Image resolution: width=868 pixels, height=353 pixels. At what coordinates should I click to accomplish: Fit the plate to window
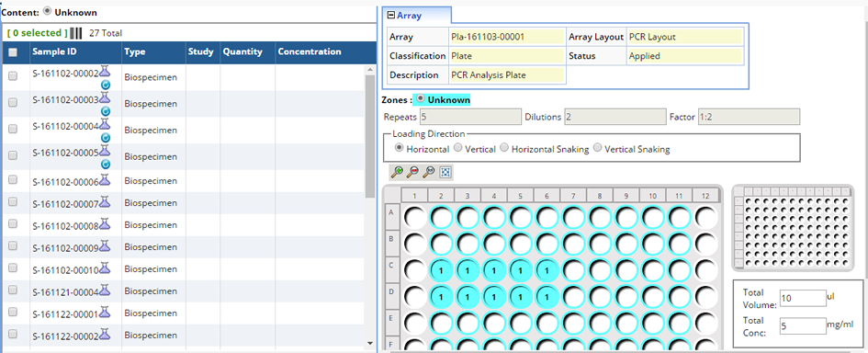445,172
